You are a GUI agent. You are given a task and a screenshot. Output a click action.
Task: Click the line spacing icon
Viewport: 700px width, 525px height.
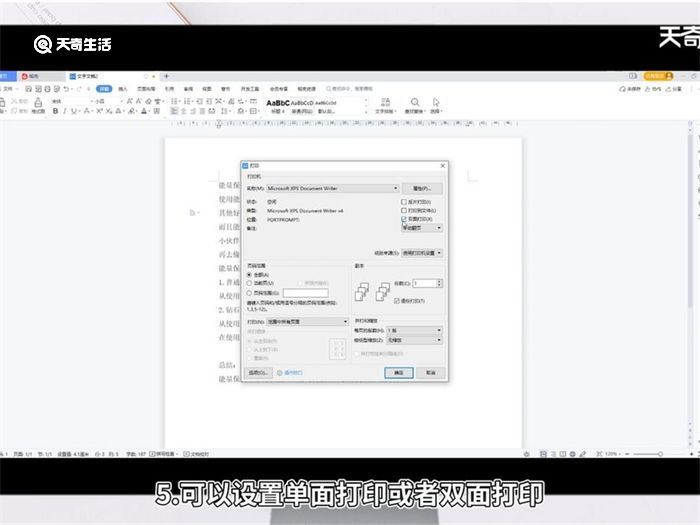(225, 111)
